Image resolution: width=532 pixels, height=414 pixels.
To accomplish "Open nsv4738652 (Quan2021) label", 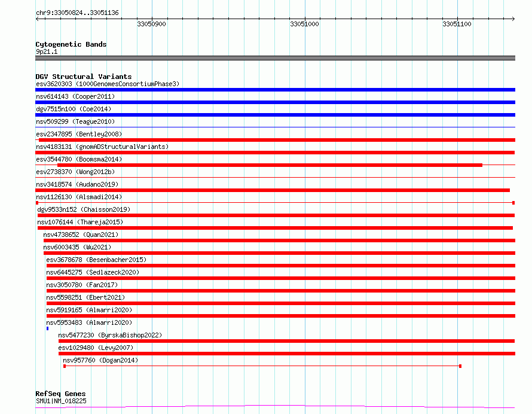I will coord(81,235).
